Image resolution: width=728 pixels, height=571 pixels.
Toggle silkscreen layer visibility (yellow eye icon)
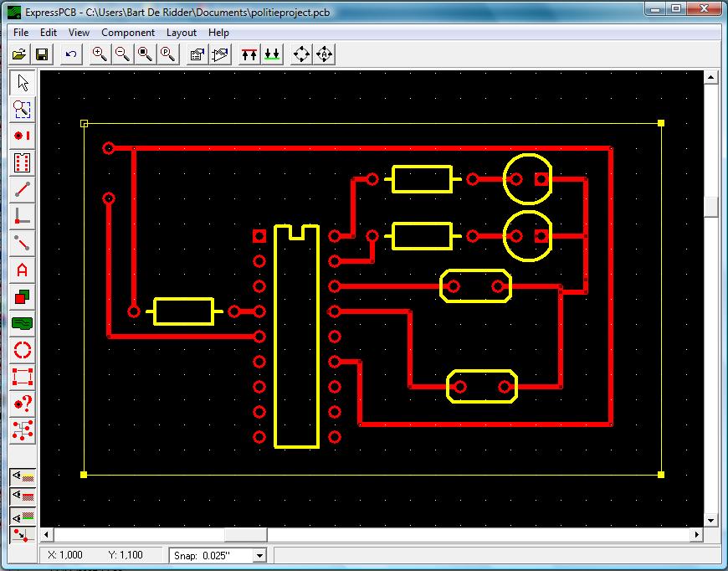(23, 477)
